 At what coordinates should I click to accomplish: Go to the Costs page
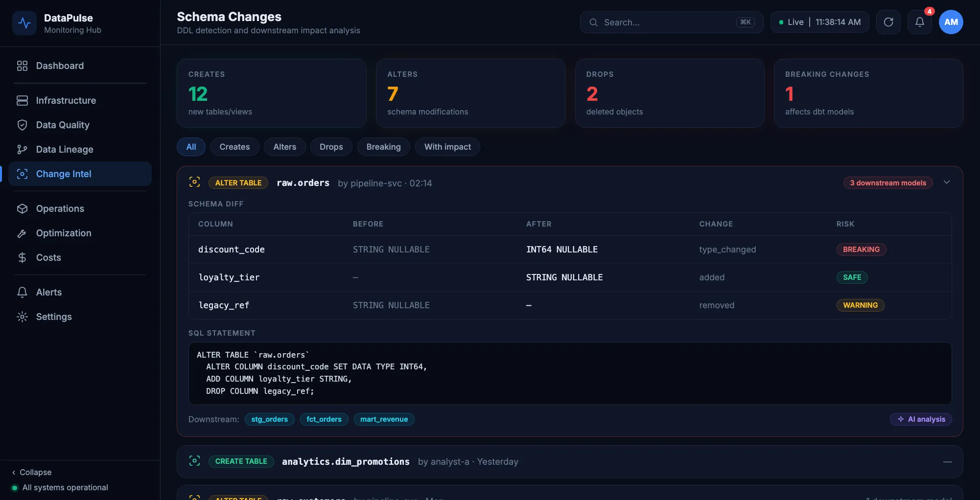tap(80, 257)
